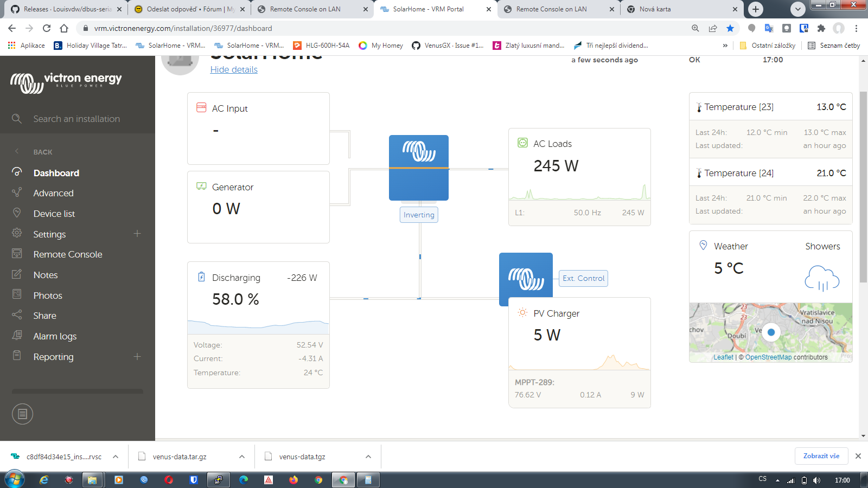Click the Victron Energy logo
The height and width of the screenshot is (488, 868).
[x=66, y=82]
